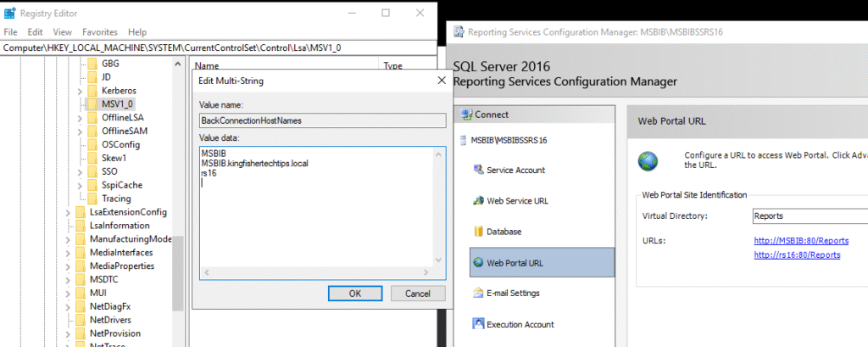The height and width of the screenshot is (347, 868).
Task: Open the Edit menu in Registry Editor
Action: 34,31
